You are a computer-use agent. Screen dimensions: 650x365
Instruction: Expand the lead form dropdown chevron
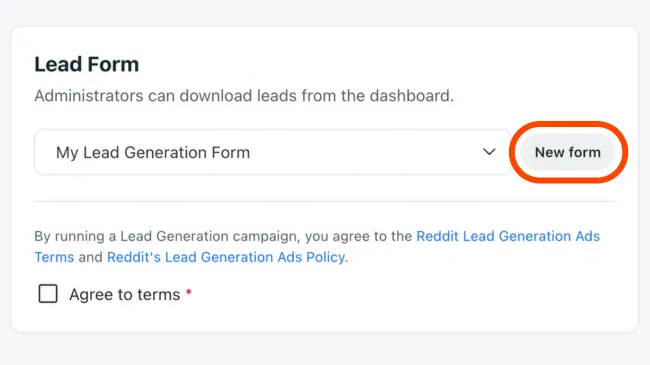click(489, 152)
